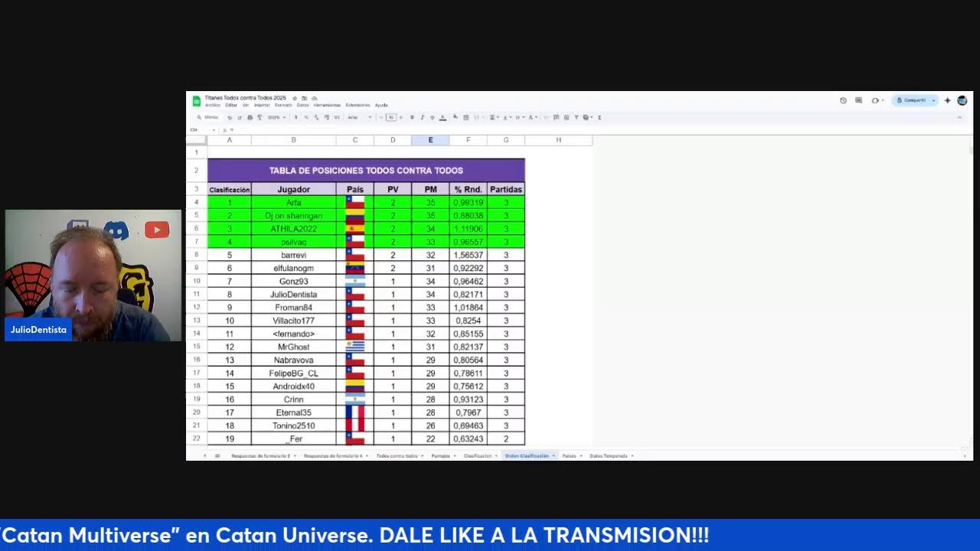Open the Datos menu
The height and width of the screenshot is (551, 980).
(302, 105)
